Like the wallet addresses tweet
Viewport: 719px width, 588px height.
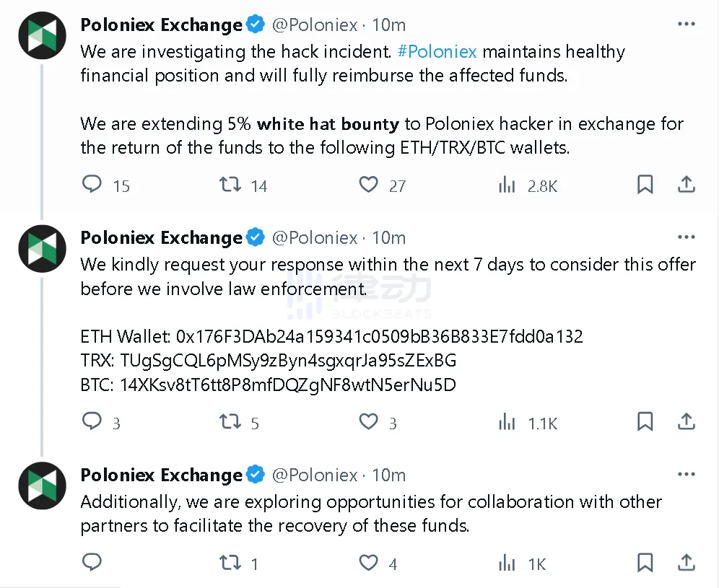pyautogui.click(x=369, y=421)
